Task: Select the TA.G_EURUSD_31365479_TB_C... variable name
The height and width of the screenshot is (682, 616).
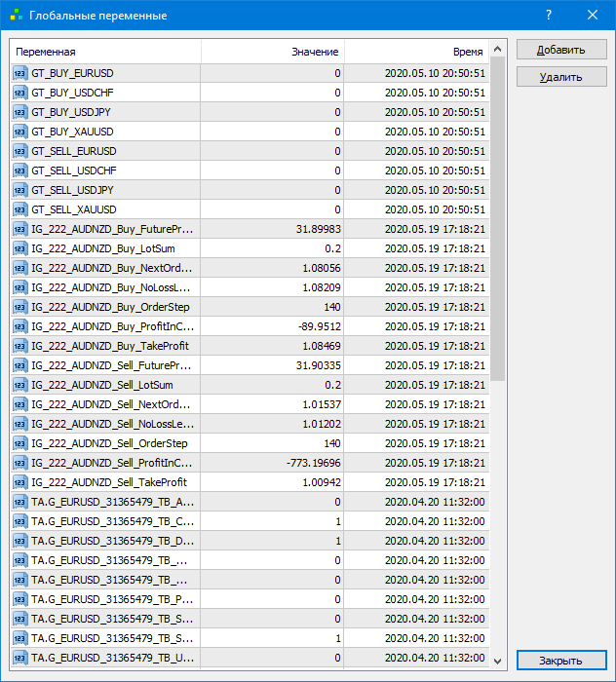Action: (113, 521)
